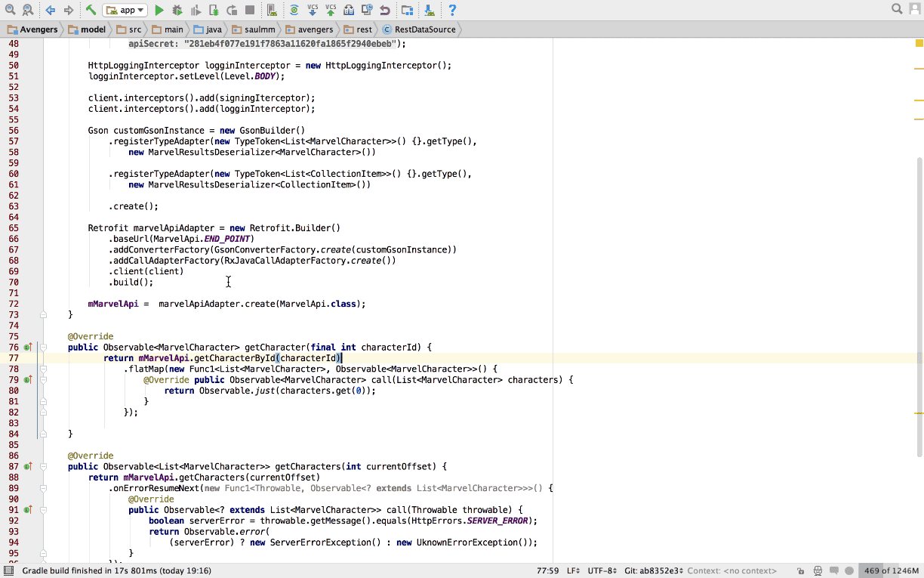Show VCS history clock icon
The width and height of the screenshot is (924, 578).
tap(367, 10)
